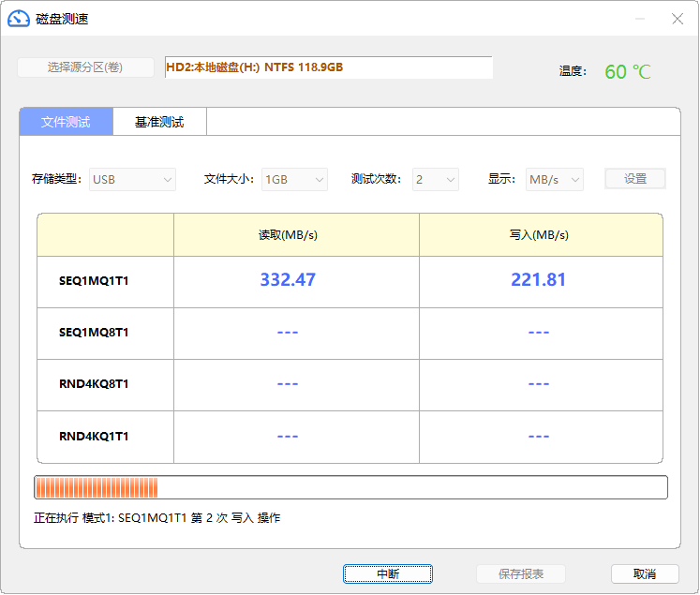This screenshot has width=700, height=595.
Task: Click the 正在执行 模式1 status message
Action: [157, 518]
